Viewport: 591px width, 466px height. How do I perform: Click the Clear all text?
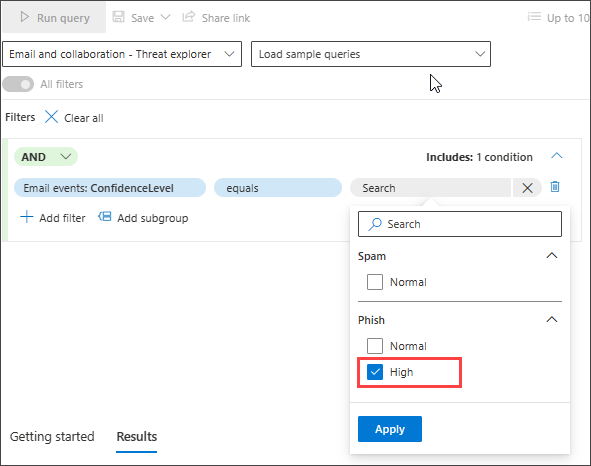(x=84, y=118)
